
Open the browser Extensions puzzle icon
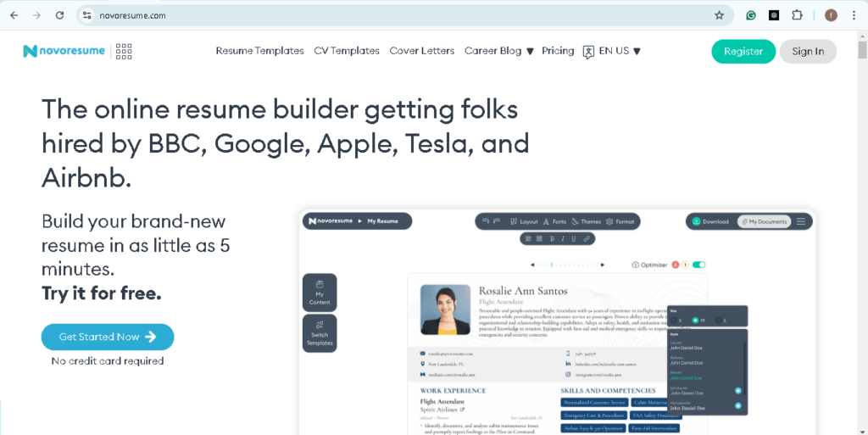[797, 15]
